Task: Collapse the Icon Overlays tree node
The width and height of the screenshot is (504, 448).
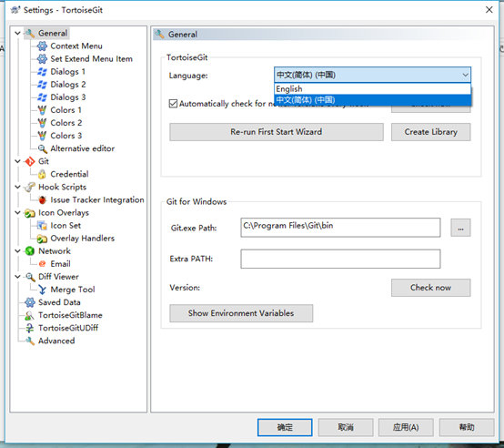Action: tap(17, 212)
